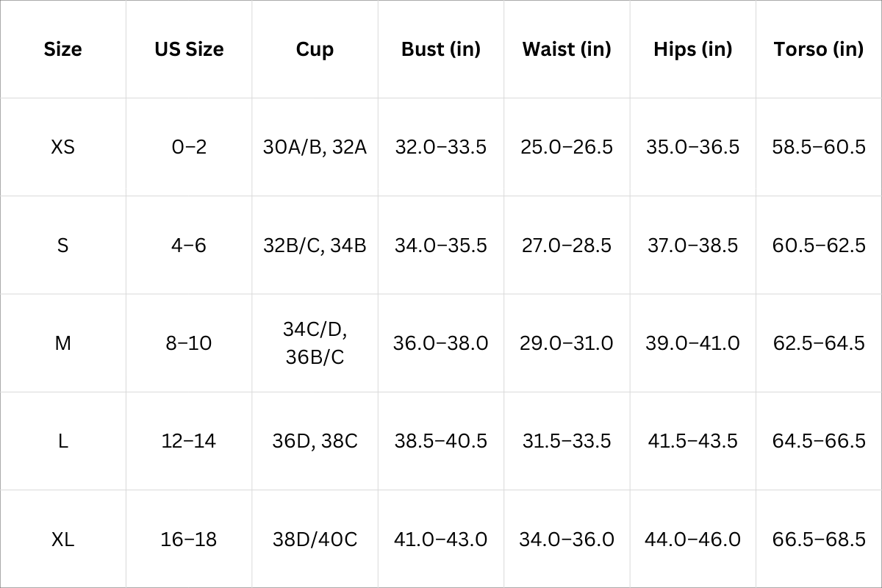Click the 12–14 US size cell

189,441
